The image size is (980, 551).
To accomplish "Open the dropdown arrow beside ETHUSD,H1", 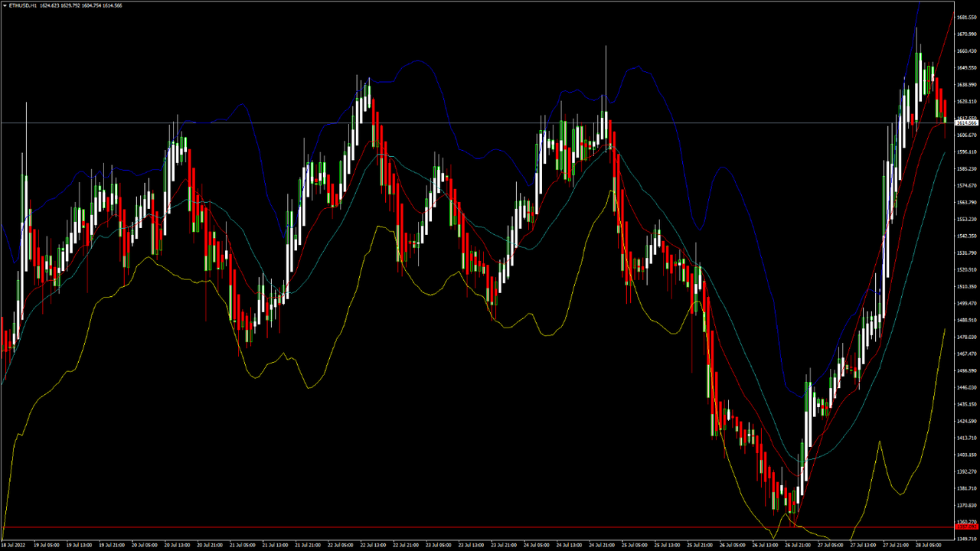I will pos(4,5).
